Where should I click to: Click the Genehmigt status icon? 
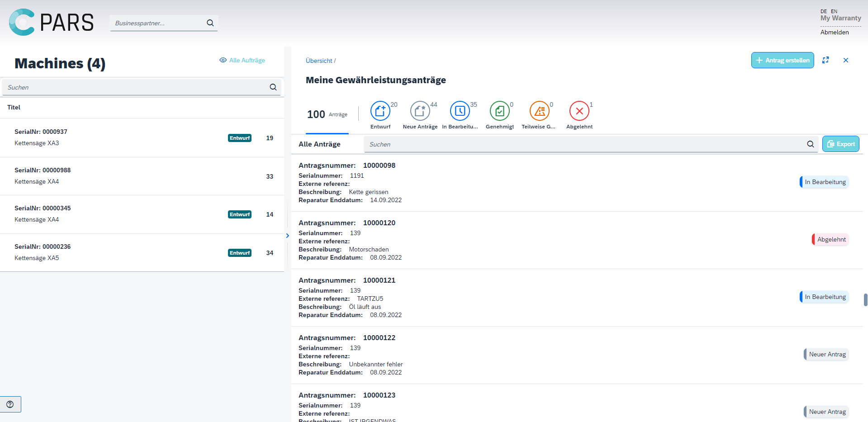[x=499, y=111]
